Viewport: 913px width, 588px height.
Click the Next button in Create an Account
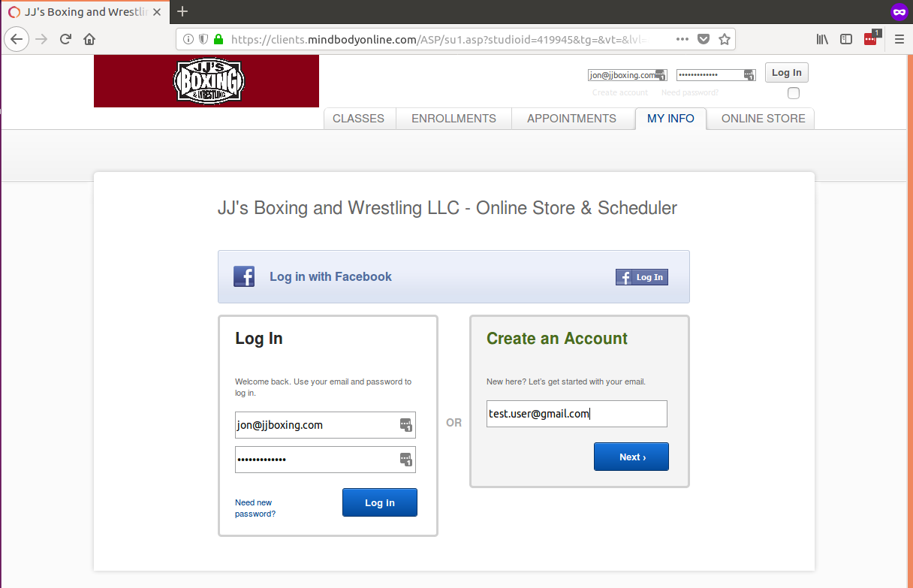pos(631,457)
